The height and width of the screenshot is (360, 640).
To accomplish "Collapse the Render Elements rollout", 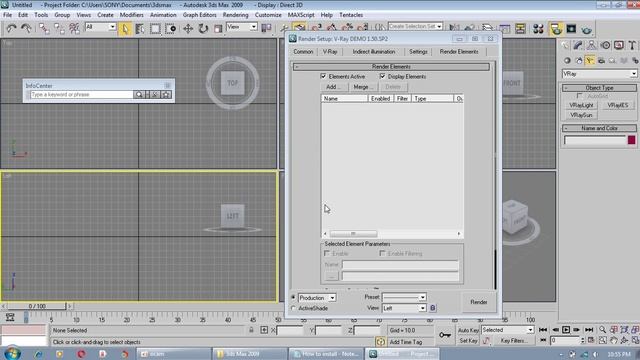I will click(391, 67).
